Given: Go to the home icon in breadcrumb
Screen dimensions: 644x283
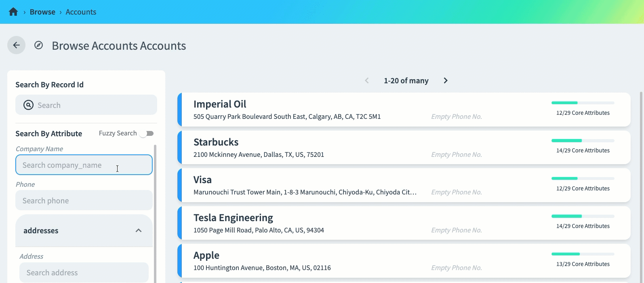Looking at the screenshot, I should [13, 12].
